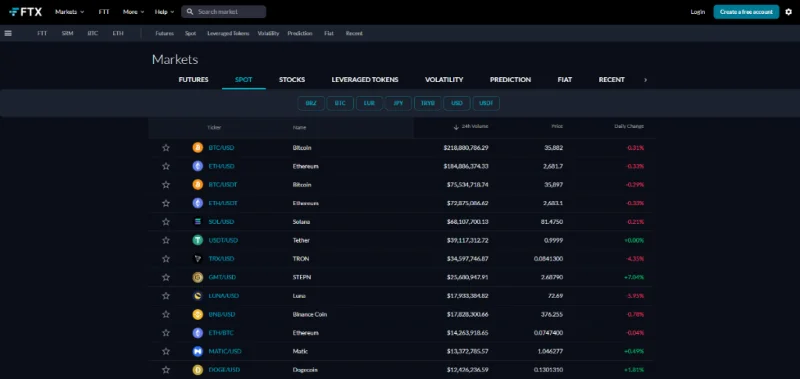Open Spot in secondary navigation bar
Screen dimensions: 800x379
(190, 33)
